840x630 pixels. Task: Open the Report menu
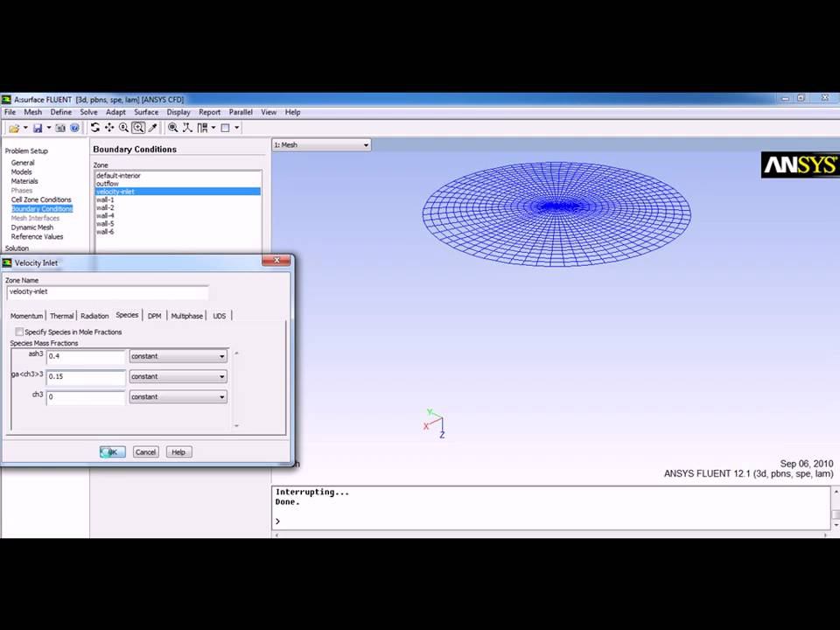click(x=209, y=112)
